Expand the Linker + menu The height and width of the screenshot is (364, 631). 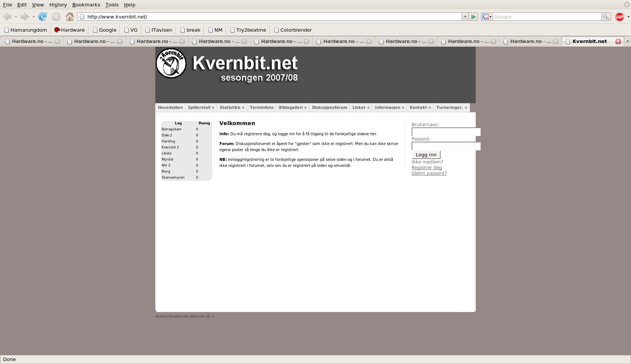pyautogui.click(x=361, y=108)
